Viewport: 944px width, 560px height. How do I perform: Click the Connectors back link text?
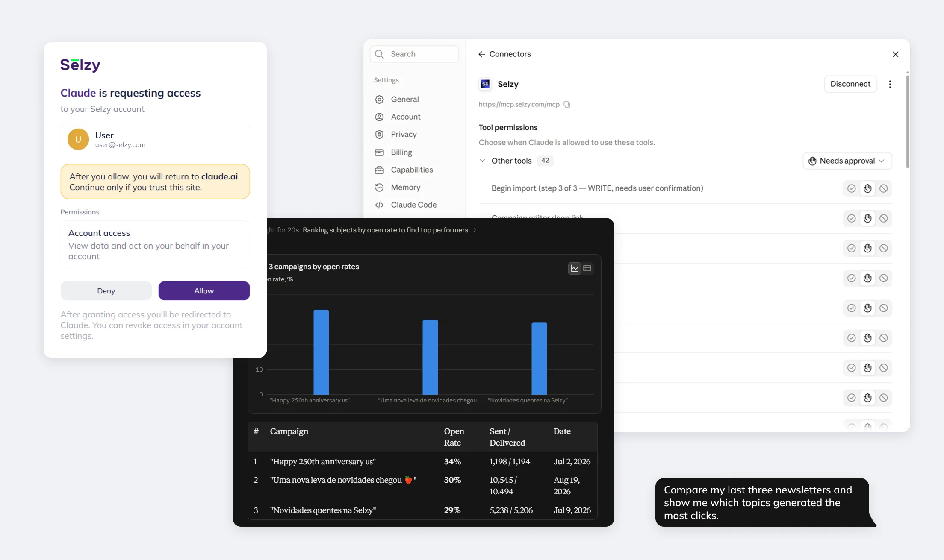pos(510,54)
